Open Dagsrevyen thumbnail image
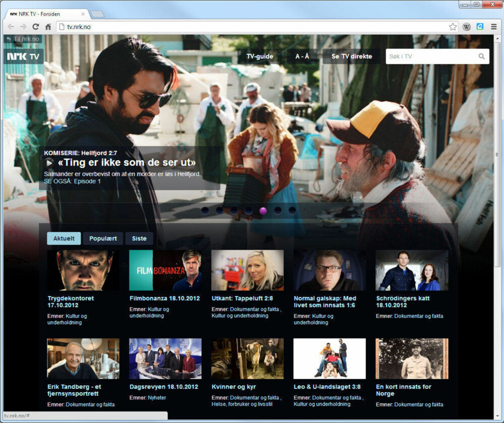 pyautogui.click(x=165, y=359)
